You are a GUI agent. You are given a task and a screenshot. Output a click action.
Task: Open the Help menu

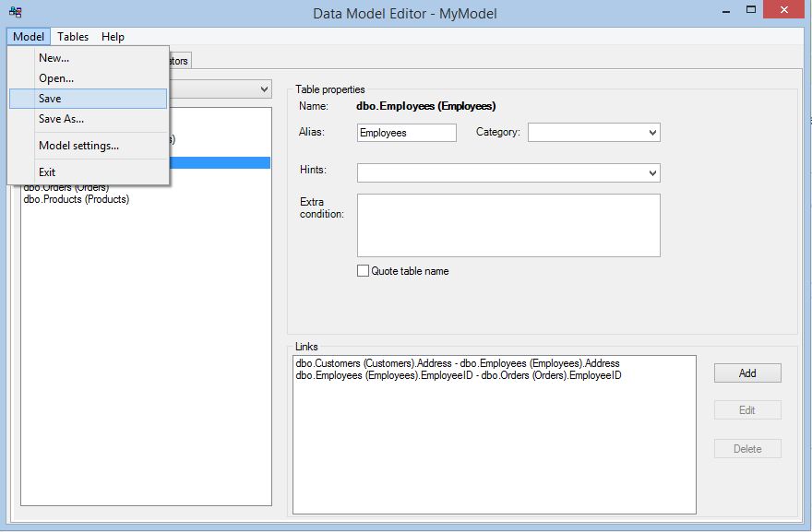coord(113,37)
